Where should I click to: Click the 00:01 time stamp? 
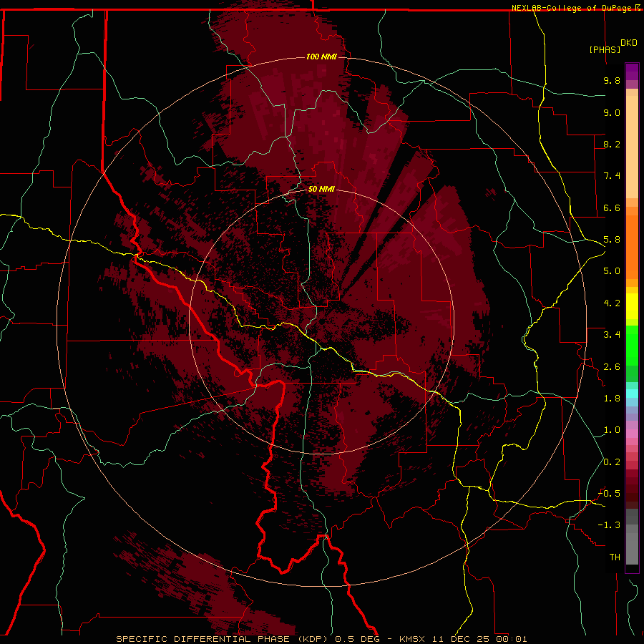coord(512,639)
